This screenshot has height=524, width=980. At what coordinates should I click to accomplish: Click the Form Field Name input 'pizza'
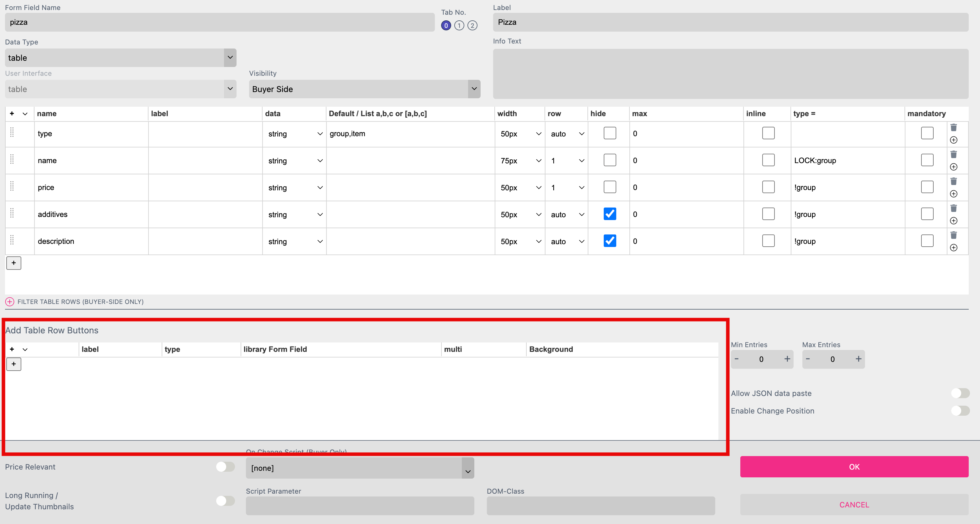[x=220, y=22]
